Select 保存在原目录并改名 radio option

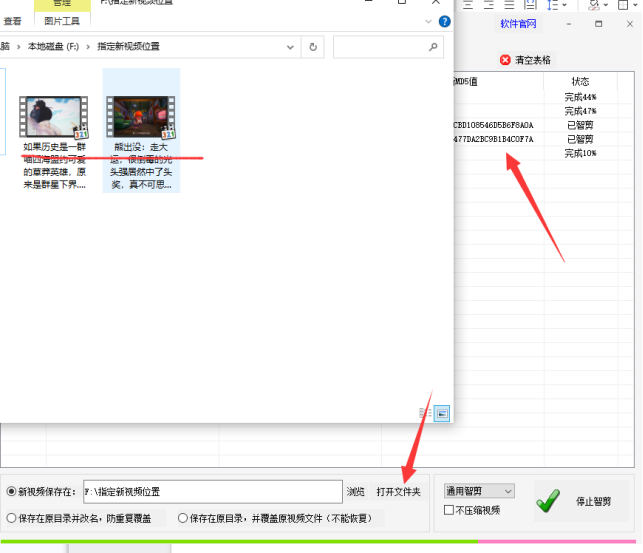(11, 518)
